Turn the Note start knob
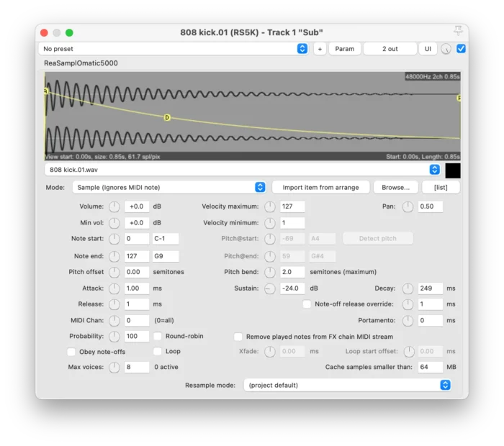Image resolution: width=504 pixels, height=446 pixels. tap(114, 239)
